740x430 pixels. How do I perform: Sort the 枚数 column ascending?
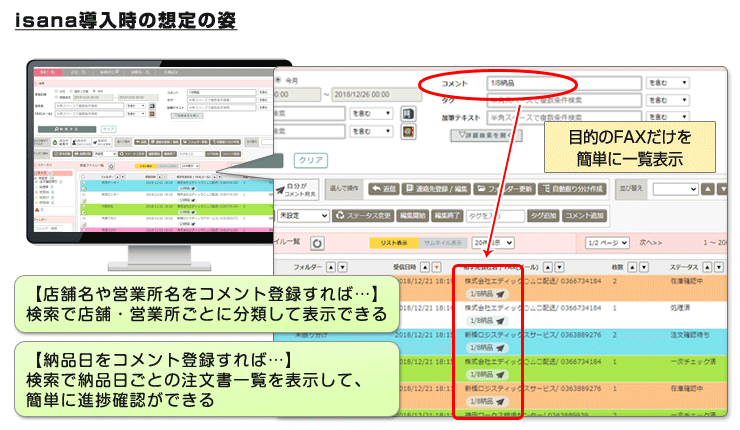(x=632, y=267)
